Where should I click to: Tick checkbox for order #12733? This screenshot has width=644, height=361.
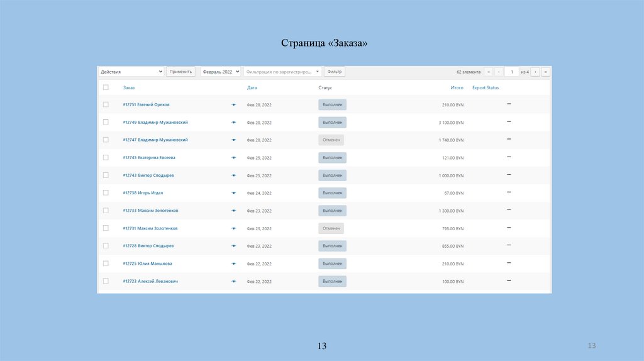click(106, 210)
